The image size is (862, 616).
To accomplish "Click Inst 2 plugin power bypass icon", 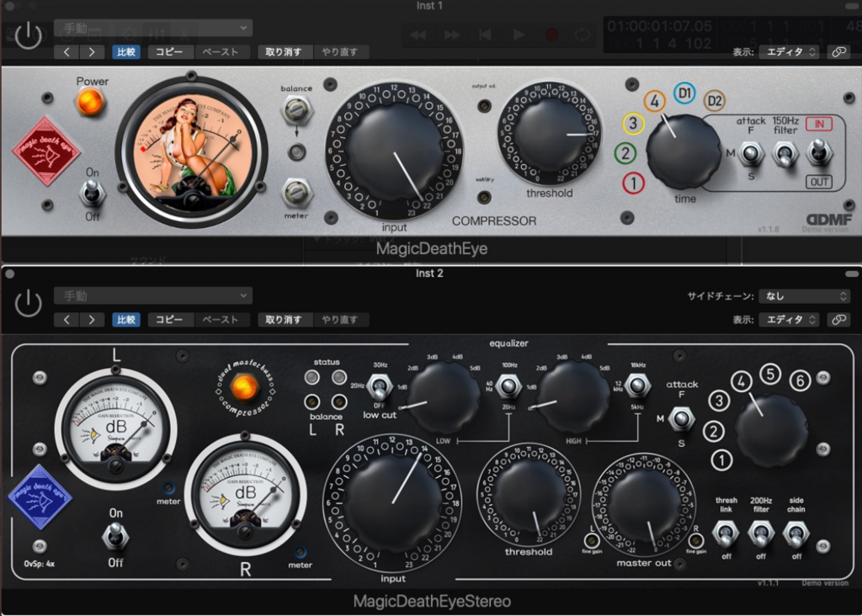I will (28, 303).
